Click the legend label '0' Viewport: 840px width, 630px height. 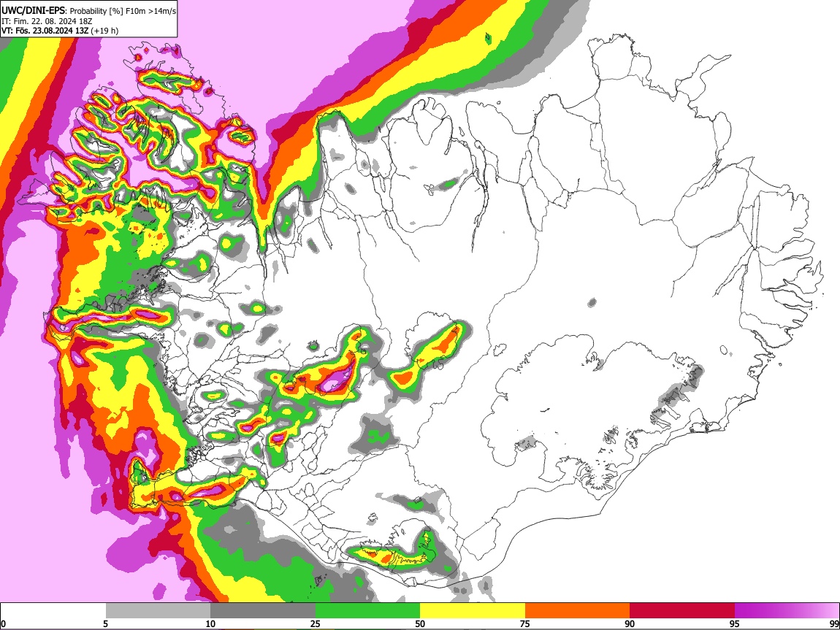(x=4, y=623)
